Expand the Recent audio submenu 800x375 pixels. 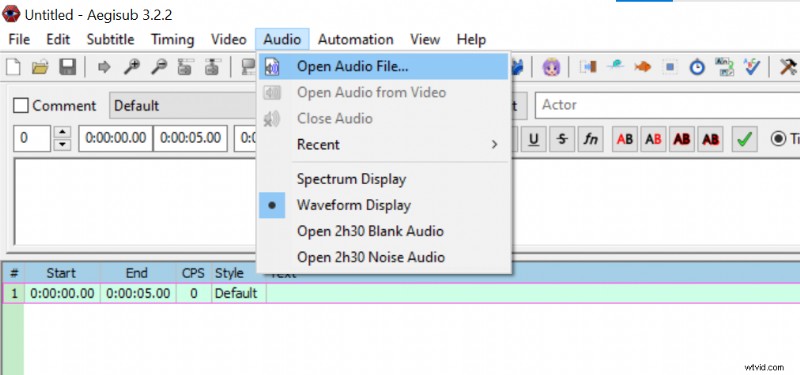point(384,144)
